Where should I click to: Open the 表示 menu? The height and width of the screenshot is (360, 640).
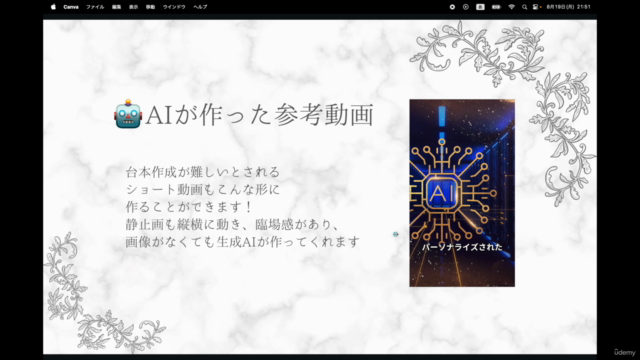[133, 7]
